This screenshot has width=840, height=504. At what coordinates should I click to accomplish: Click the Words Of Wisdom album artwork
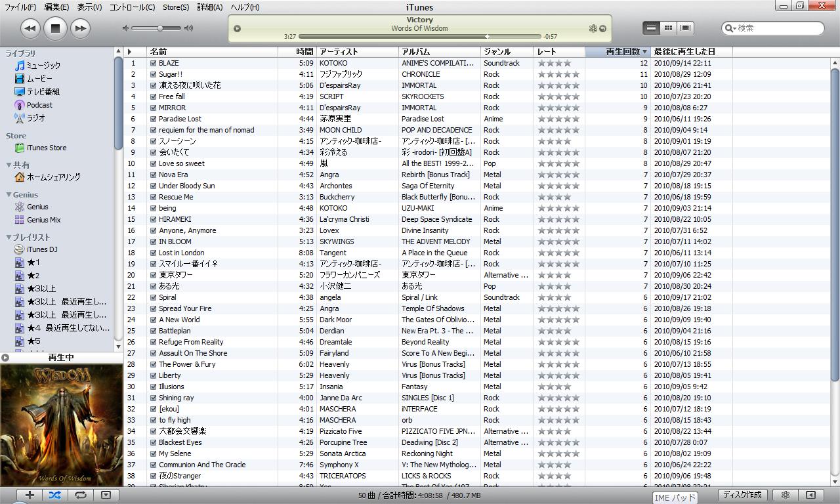pyautogui.click(x=62, y=425)
